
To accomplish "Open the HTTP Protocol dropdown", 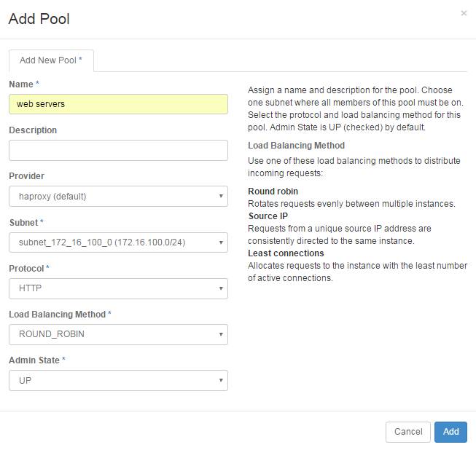I will [118, 288].
